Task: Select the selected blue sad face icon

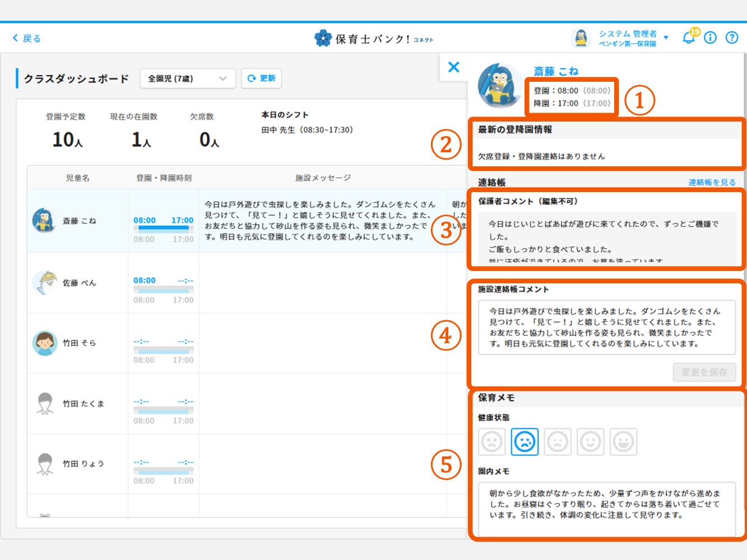Action: 525,442
